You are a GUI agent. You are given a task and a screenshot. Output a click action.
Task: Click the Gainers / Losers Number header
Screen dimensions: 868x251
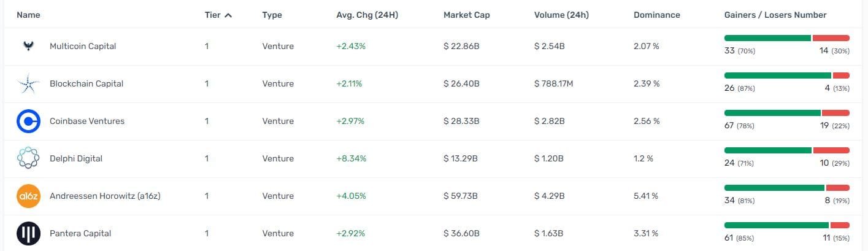tap(775, 15)
